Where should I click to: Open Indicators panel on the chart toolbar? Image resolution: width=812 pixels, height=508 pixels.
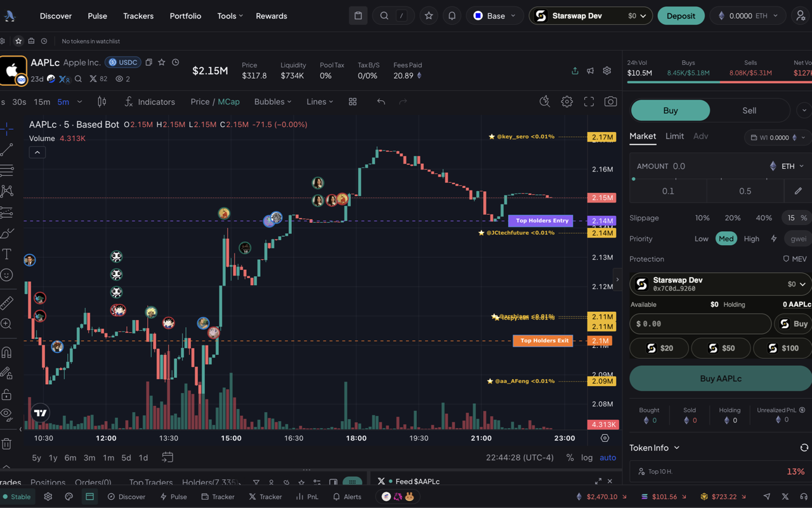coord(149,102)
